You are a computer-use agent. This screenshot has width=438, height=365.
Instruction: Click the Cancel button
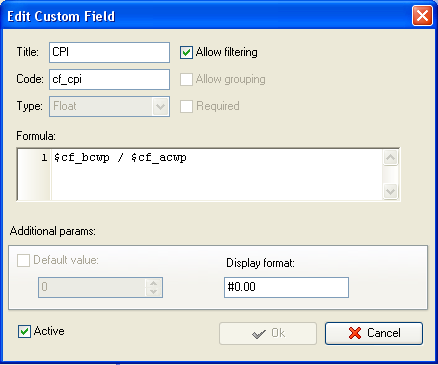coord(374,333)
